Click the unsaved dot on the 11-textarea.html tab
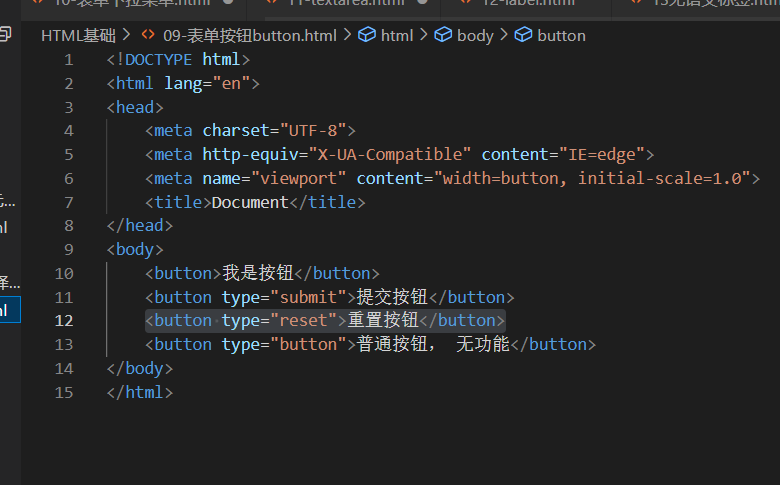This screenshot has width=780, height=485. click(423, 3)
